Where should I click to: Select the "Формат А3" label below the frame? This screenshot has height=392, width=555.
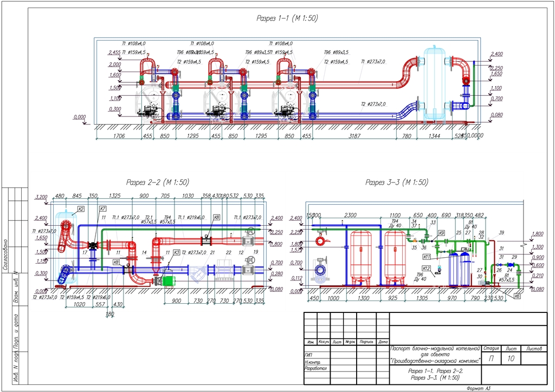click(x=478, y=388)
